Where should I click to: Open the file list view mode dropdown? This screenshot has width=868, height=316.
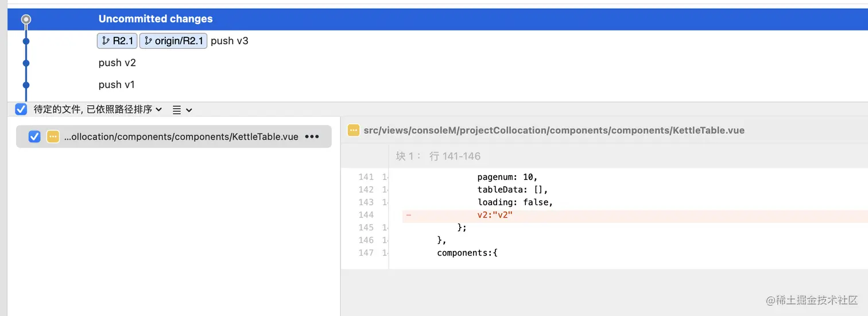(x=182, y=109)
